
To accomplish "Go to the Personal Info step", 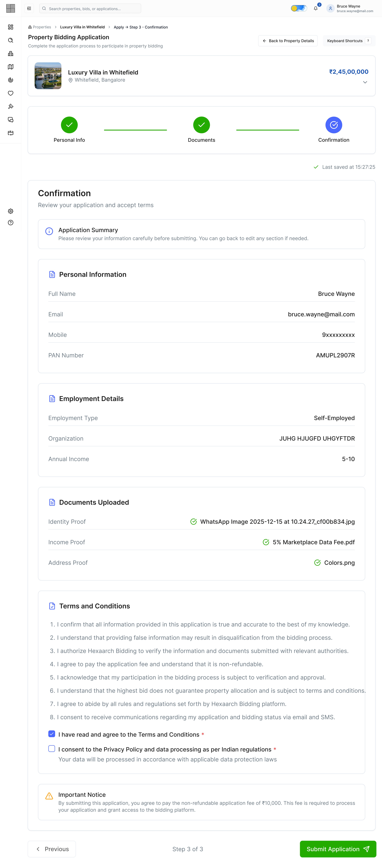I will point(69,130).
